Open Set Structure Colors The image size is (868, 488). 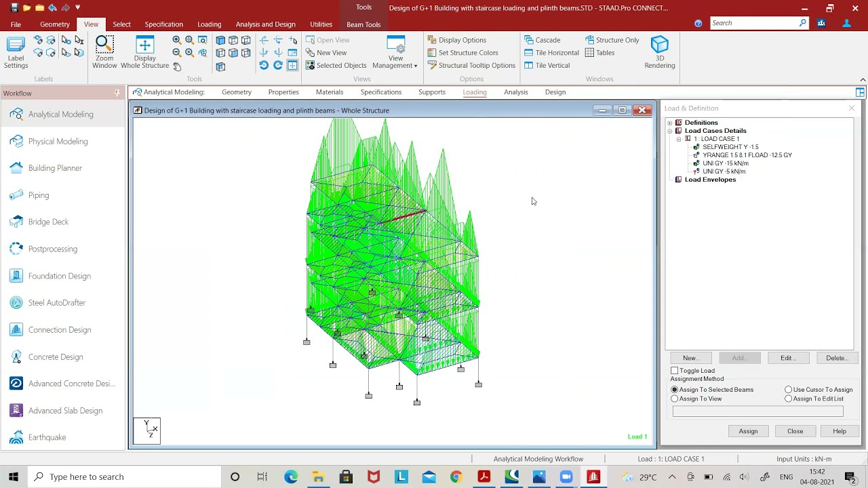(462, 53)
